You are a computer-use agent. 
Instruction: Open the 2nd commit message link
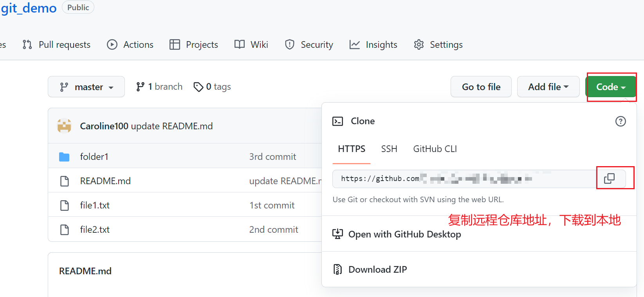click(274, 230)
